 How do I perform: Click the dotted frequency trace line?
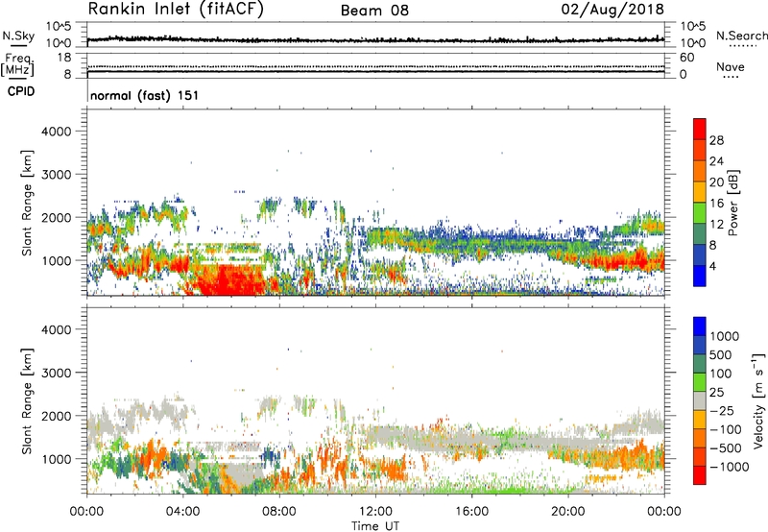(x=375, y=66)
